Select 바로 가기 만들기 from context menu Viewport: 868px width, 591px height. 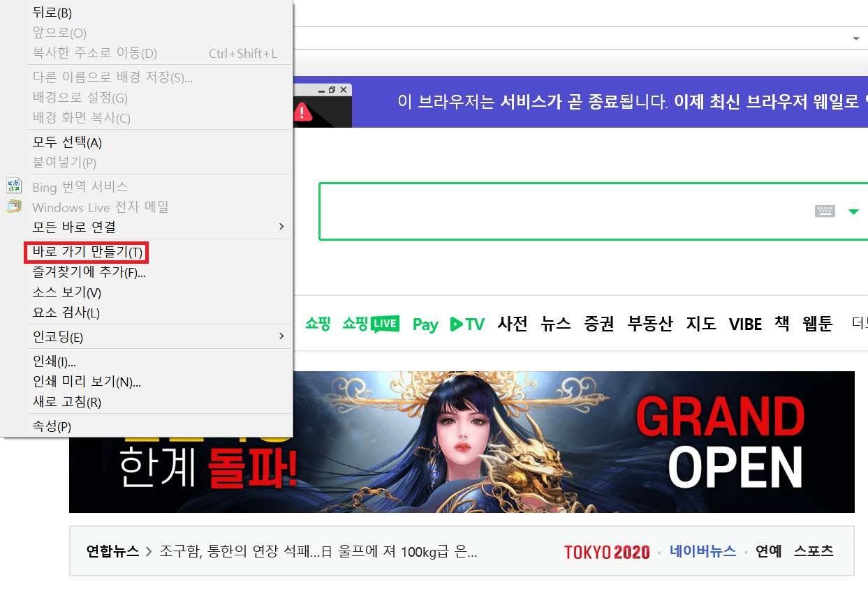click(x=86, y=252)
